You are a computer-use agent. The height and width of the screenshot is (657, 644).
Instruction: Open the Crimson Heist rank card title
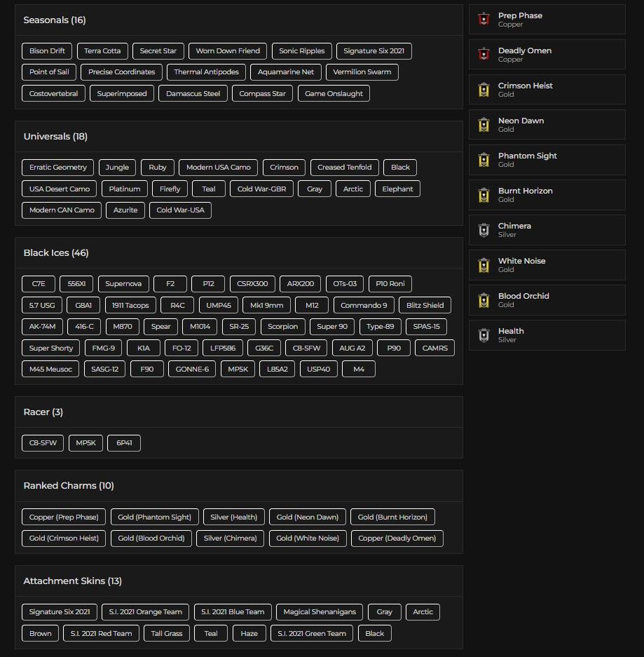point(525,86)
